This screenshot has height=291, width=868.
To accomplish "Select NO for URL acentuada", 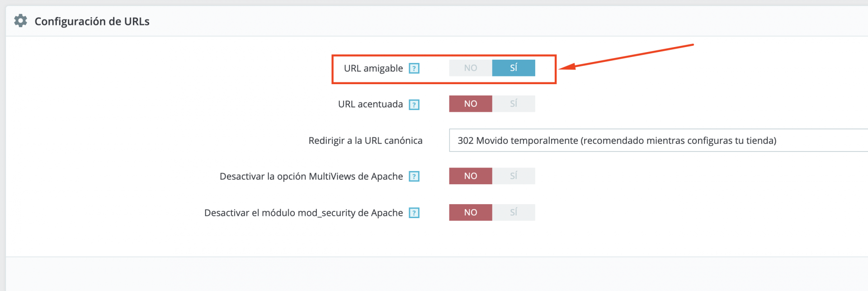I will [470, 104].
